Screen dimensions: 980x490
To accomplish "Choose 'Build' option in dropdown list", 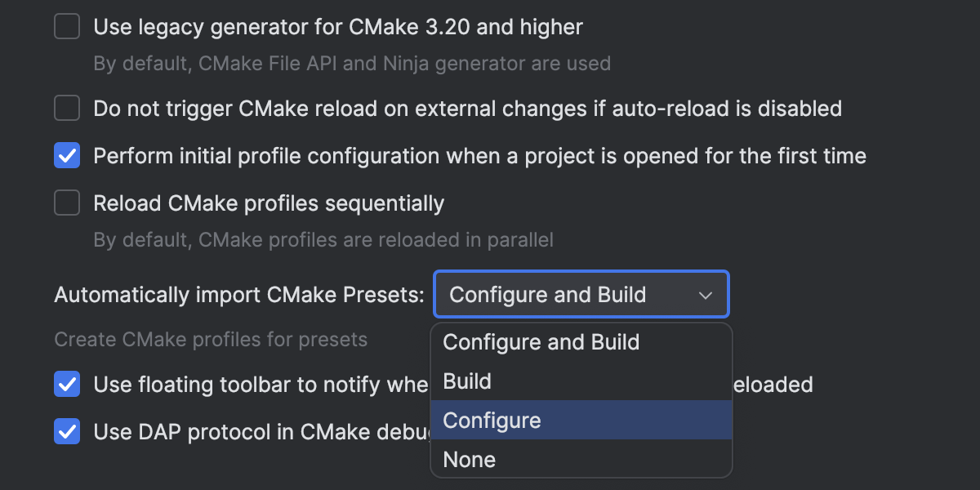I will click(x=467, y=381).
